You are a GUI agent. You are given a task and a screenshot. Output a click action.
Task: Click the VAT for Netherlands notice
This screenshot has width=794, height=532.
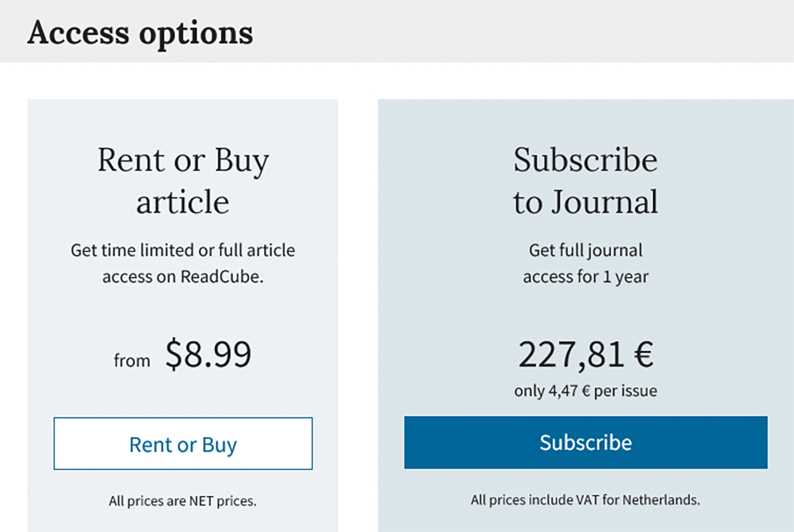click(x=586, y=500)
